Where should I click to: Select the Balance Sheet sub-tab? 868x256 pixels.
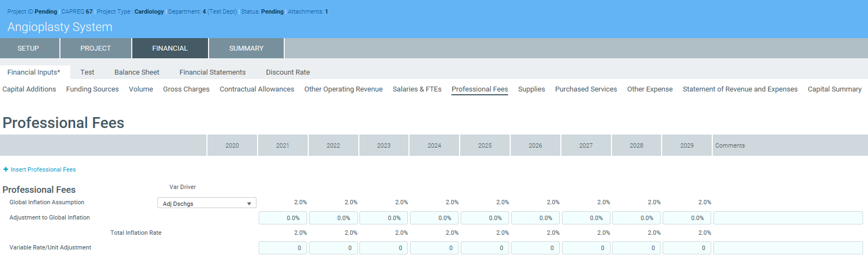(x=137, y=72)
